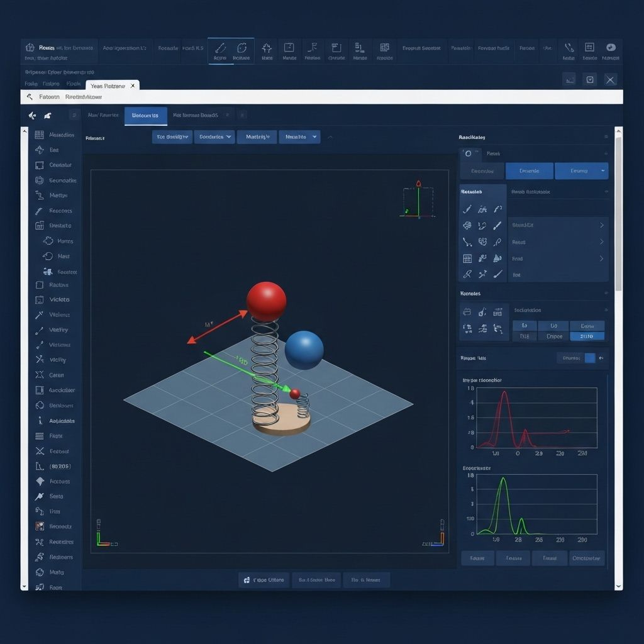Open the dropdown arrow on right panel's third button
644x644 pixels.
[x=603, y=171]
